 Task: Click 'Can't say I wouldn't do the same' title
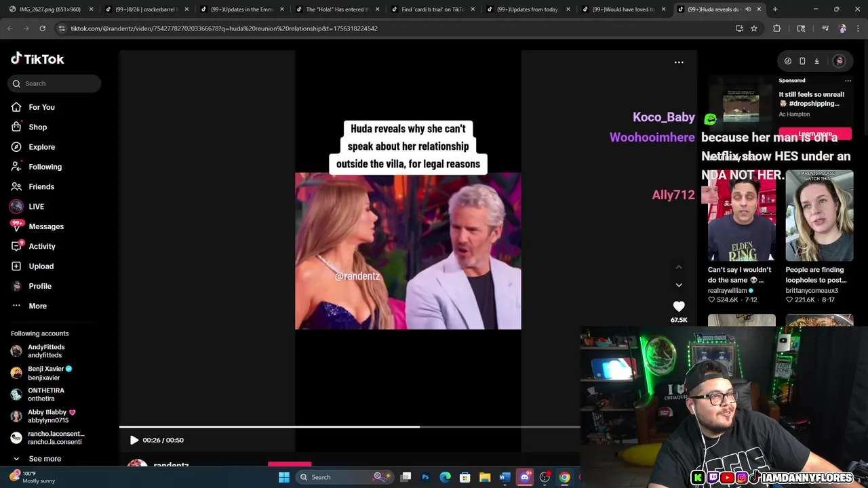[x=739, y=274]
